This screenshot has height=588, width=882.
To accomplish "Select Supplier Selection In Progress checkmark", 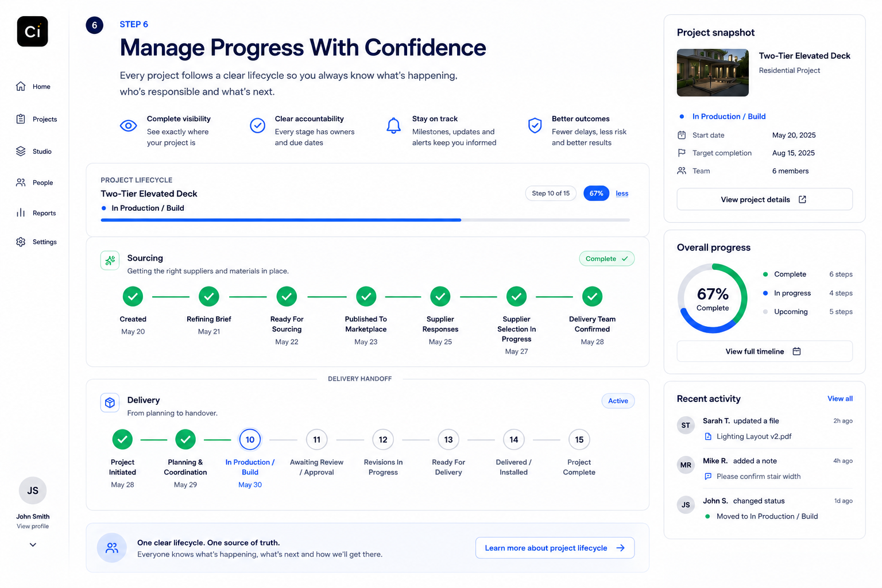I will point(516,296).
